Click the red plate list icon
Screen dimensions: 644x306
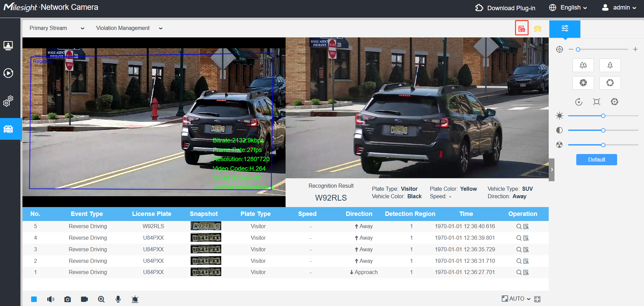521,29
